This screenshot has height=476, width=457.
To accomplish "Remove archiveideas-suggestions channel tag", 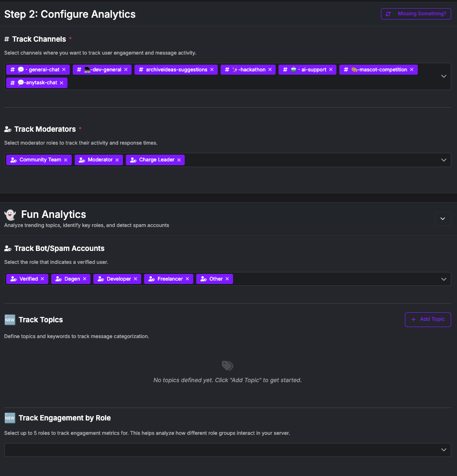I will (212, 70).
